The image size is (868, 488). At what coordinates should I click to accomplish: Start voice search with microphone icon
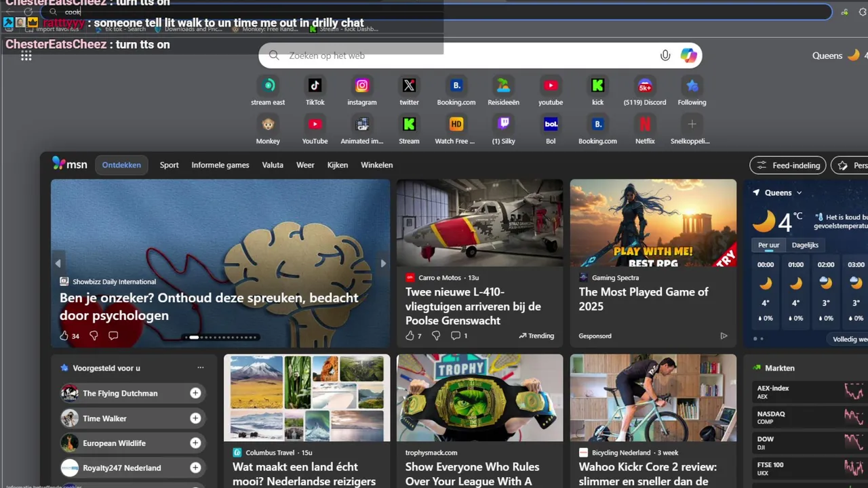[x=665, y=56]
